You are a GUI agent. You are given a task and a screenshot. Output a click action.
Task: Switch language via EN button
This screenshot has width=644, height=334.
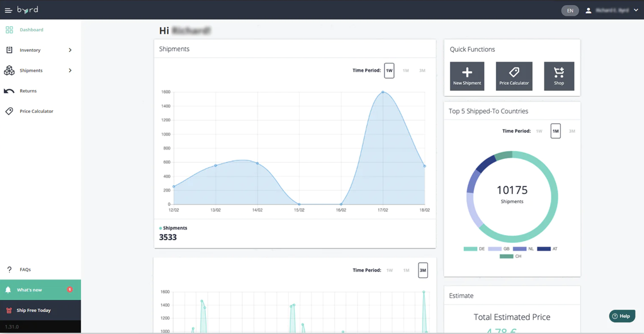570,11
